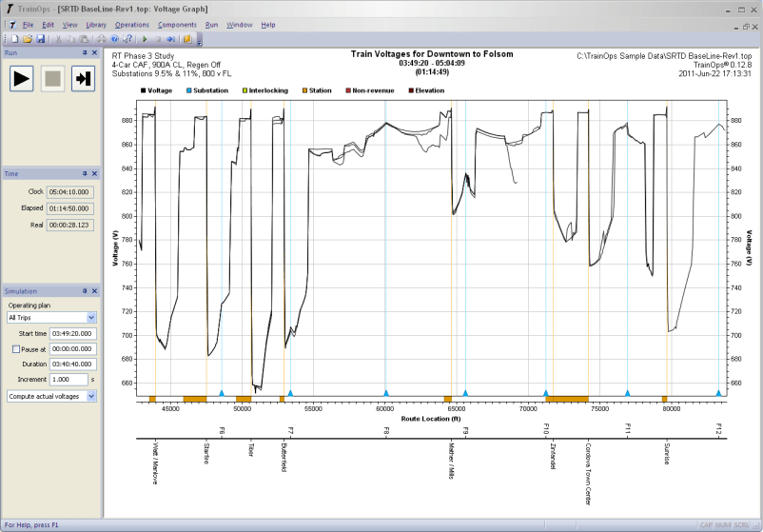This screenshot has width=763, height=532.
Task: Click the Elevation legend dark red swatch
Action: coord(411,90)
